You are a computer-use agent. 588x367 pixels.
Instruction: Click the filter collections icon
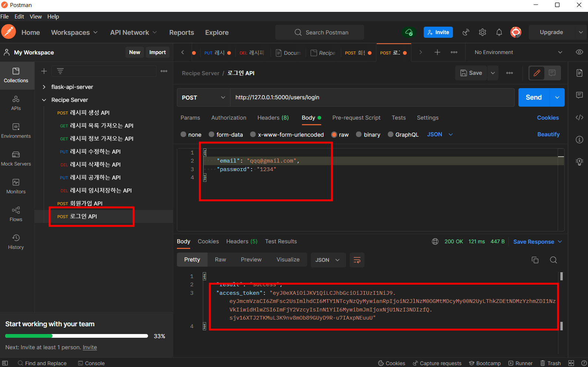click(x=60, y=71)
